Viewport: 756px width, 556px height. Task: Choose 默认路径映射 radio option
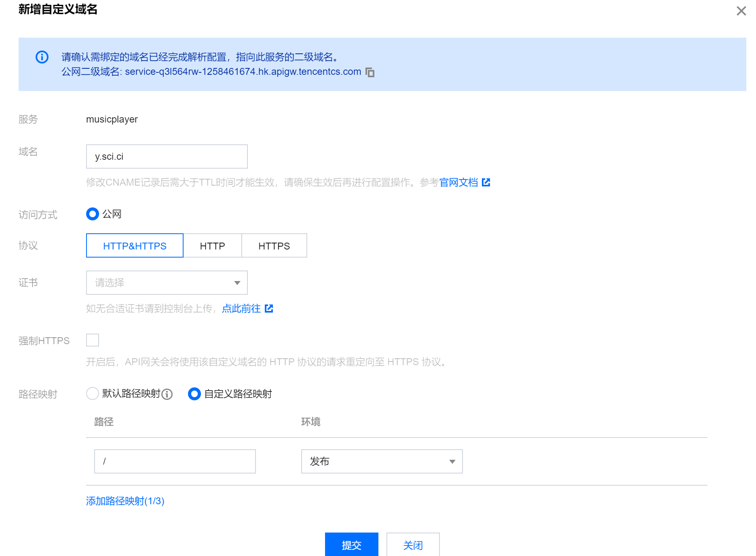click(93, 393)
